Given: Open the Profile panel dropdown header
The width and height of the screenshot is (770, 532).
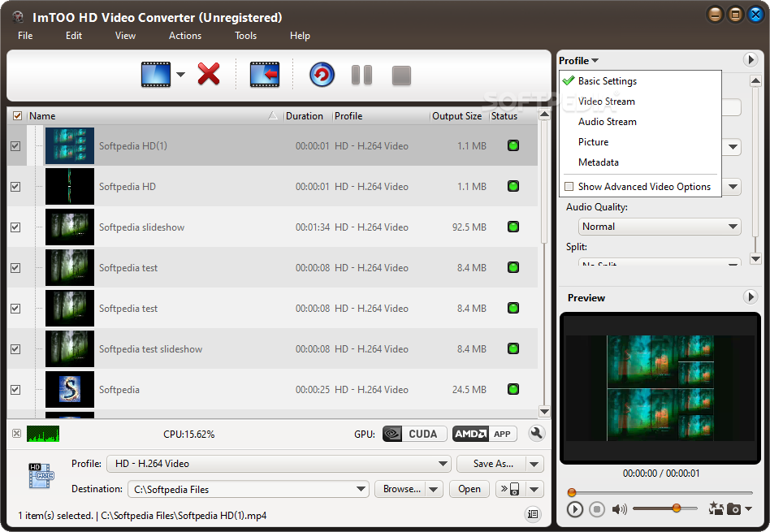Looking at the screenshot, I should [x=578, y=60].
